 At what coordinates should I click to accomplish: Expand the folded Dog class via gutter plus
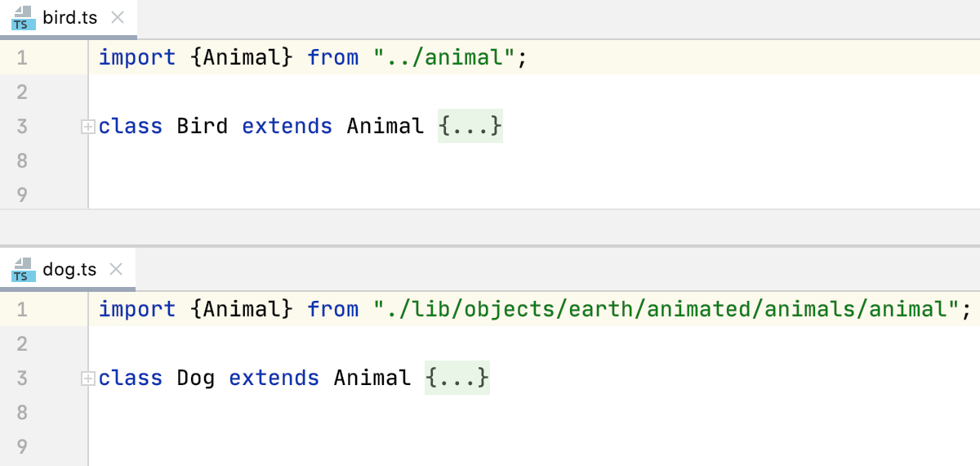click(x=88, y=379)
